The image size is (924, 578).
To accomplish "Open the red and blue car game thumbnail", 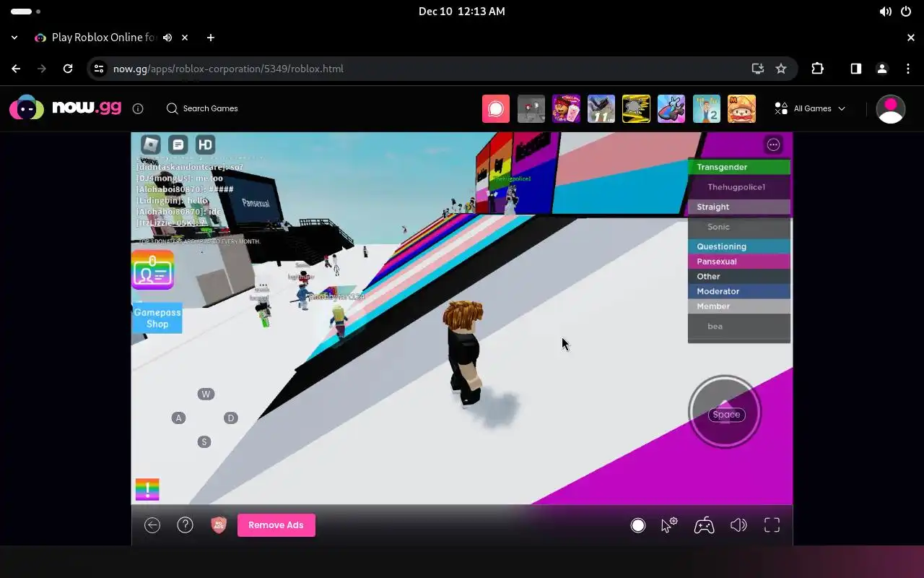I will point(671,108).
